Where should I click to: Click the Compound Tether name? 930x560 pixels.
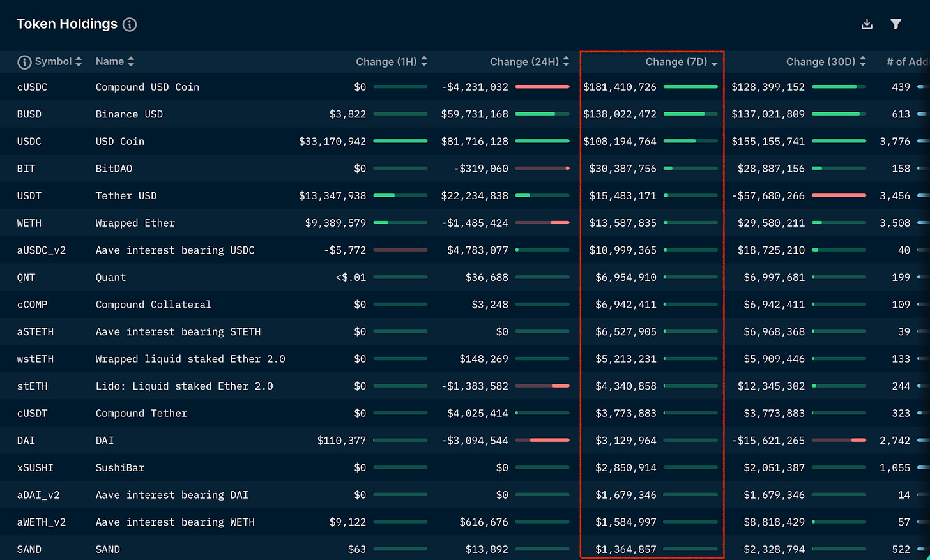pos(141,414)
